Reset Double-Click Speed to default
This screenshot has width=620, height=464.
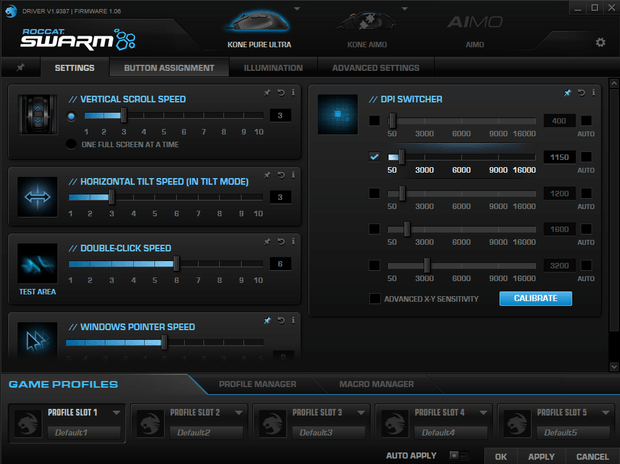[x=281, y=241]
